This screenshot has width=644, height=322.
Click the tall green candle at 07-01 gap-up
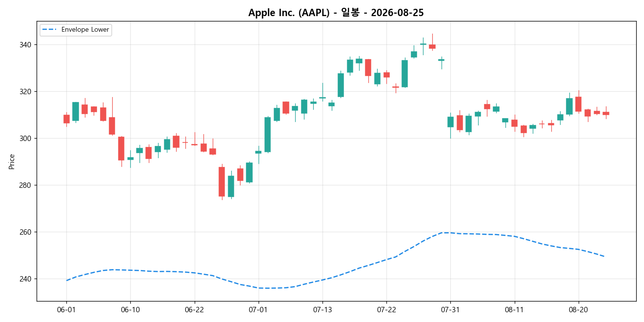[x=267, y=135]
